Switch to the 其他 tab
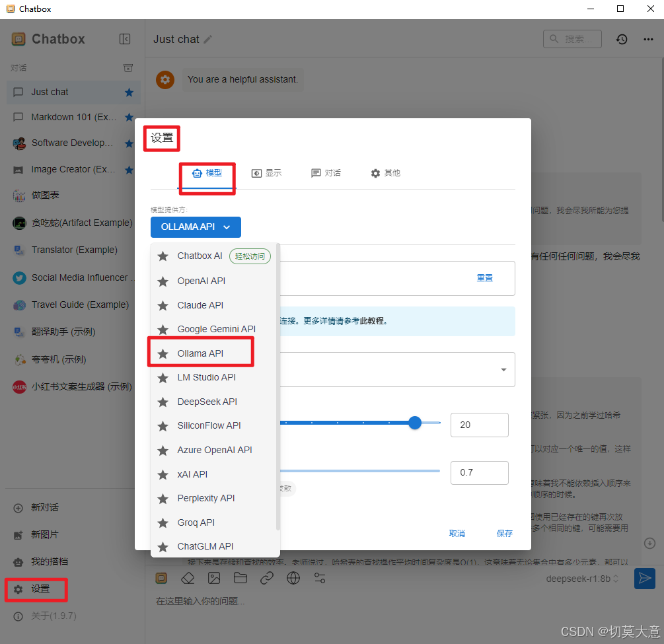This screenshot has width=664, height=644. click(x=385, y=173)
